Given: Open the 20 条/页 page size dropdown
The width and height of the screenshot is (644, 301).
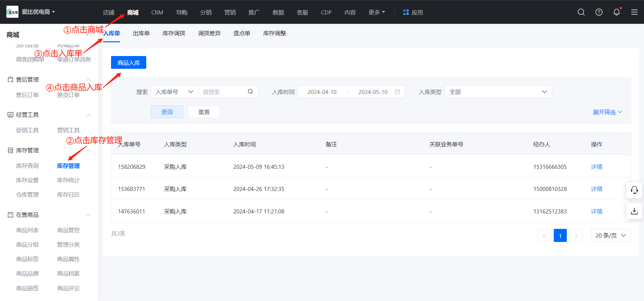Looking at the screenshot, I should coord(611,236).
